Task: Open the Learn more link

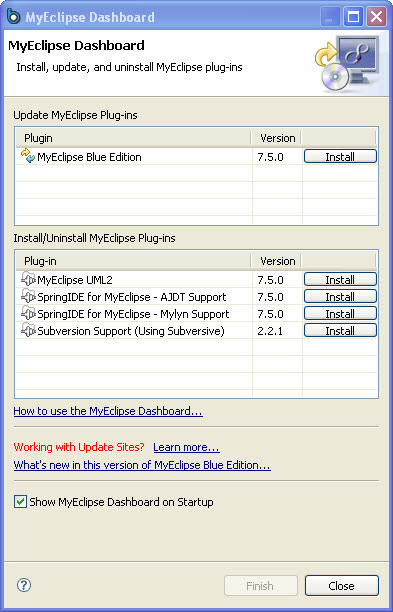Action: tap(186, 447)
